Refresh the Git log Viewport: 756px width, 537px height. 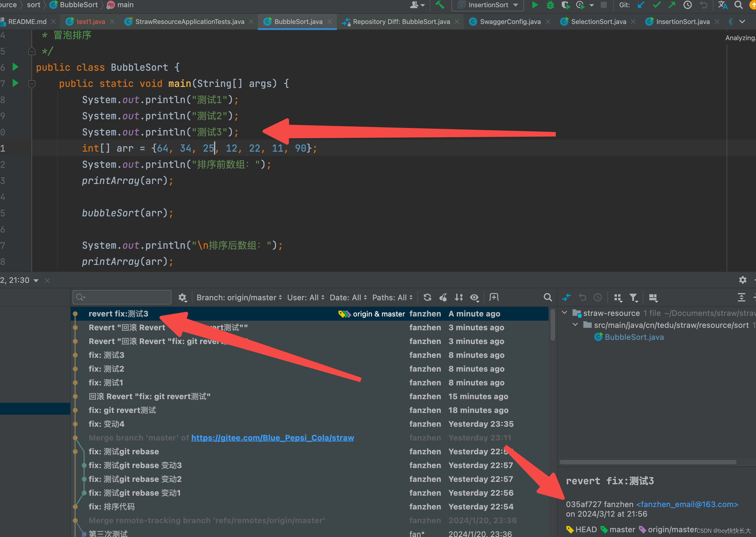tap(427, 297)
